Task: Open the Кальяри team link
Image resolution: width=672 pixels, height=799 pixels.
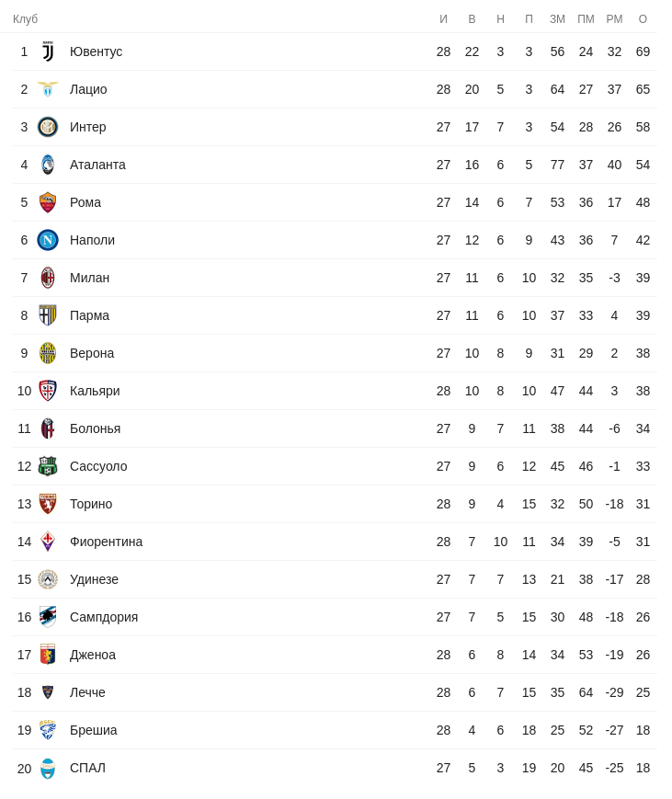Action: tap(95, 391)
